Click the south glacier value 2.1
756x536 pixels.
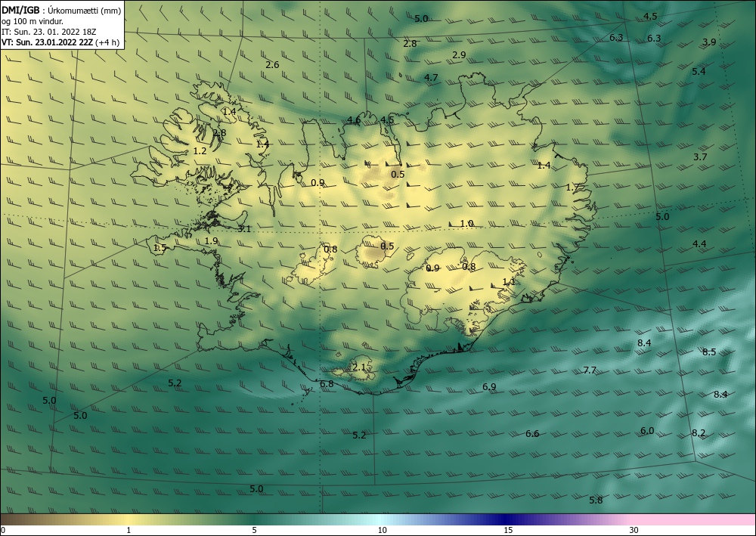click(x=359, y=367)
